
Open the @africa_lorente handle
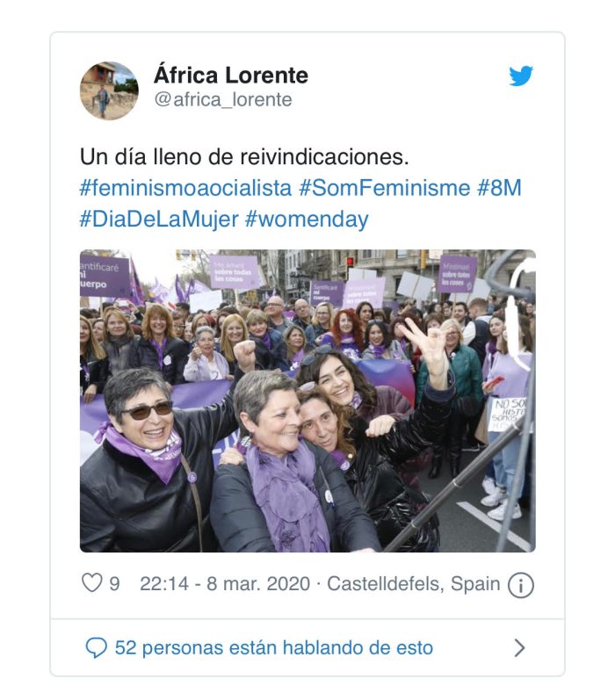(223, 99)
